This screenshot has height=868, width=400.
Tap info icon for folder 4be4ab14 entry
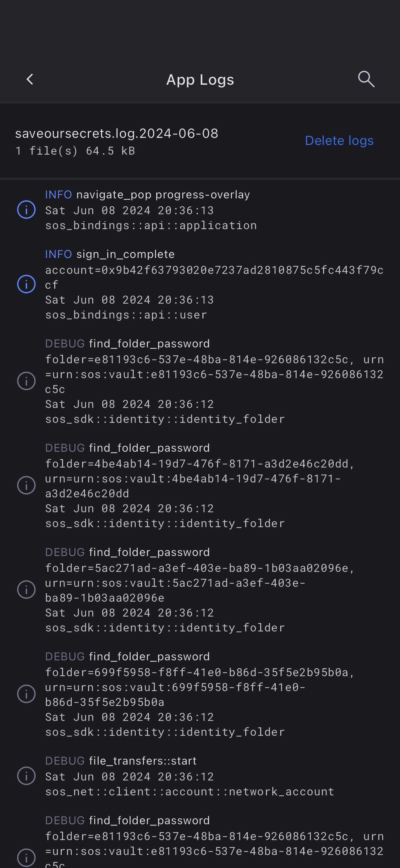(x=26, y=485)
